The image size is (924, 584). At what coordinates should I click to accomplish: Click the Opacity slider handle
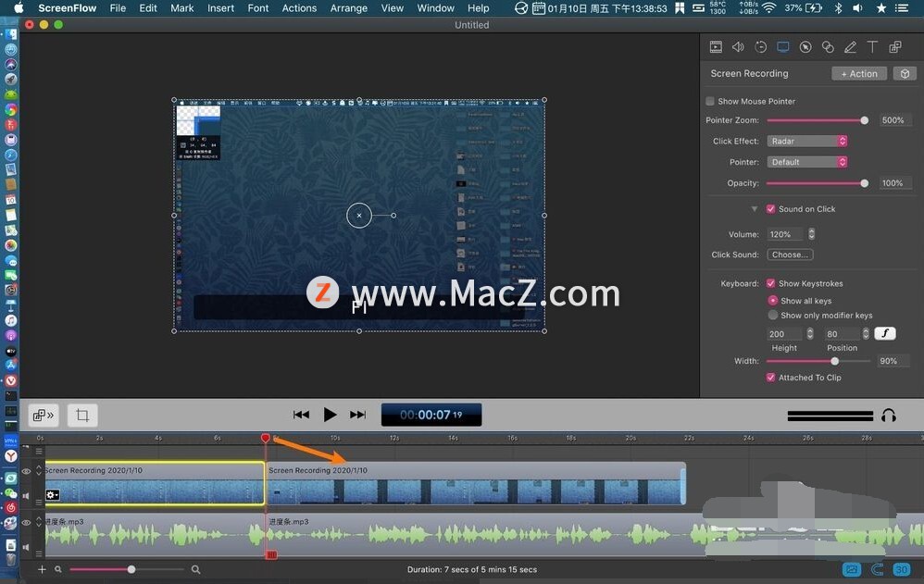click(864, 183)
